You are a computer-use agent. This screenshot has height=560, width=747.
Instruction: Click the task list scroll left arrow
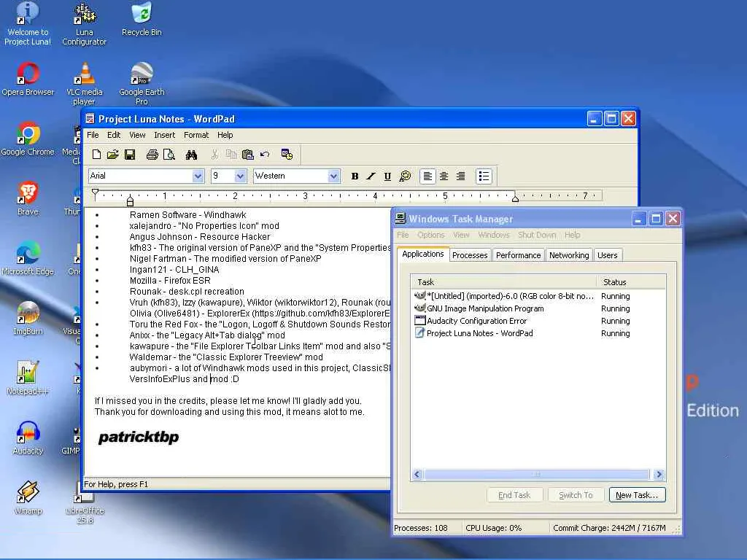[x=417, y=474]
